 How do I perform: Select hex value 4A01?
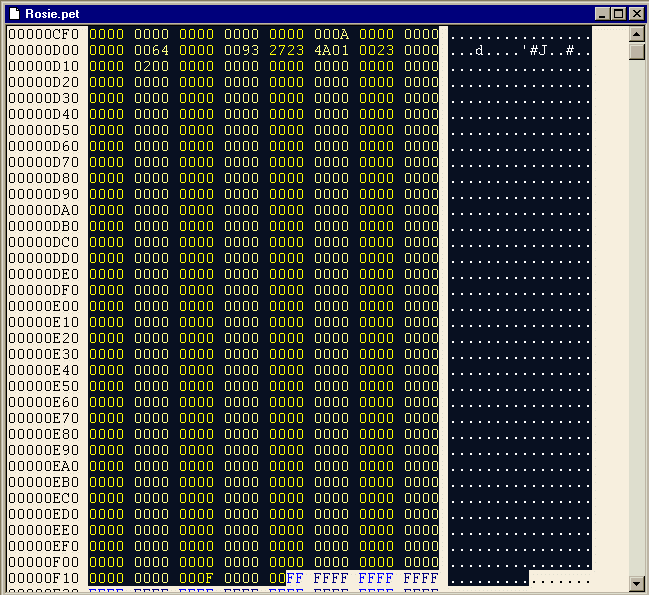tap(331, 50)
